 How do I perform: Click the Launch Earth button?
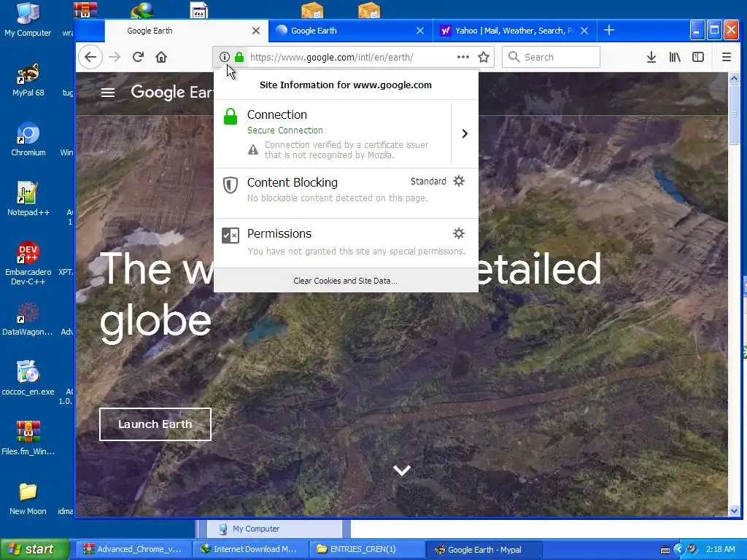point(155,424)
